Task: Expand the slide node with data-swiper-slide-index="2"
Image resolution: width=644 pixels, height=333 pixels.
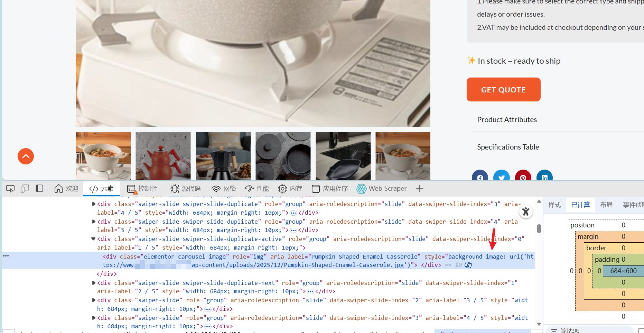Action: (93, 300)
